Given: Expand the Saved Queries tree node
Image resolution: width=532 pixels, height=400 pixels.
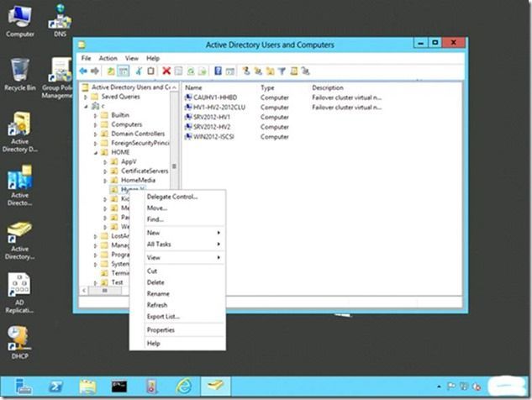Looking at the screenshot, I should click(86, 97).
